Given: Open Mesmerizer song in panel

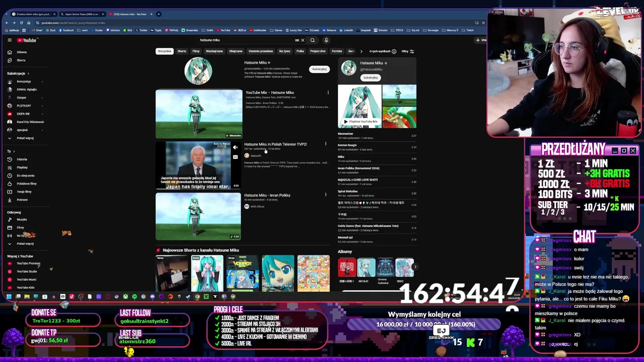Looking at the screenshot, I should coord(377,136).
